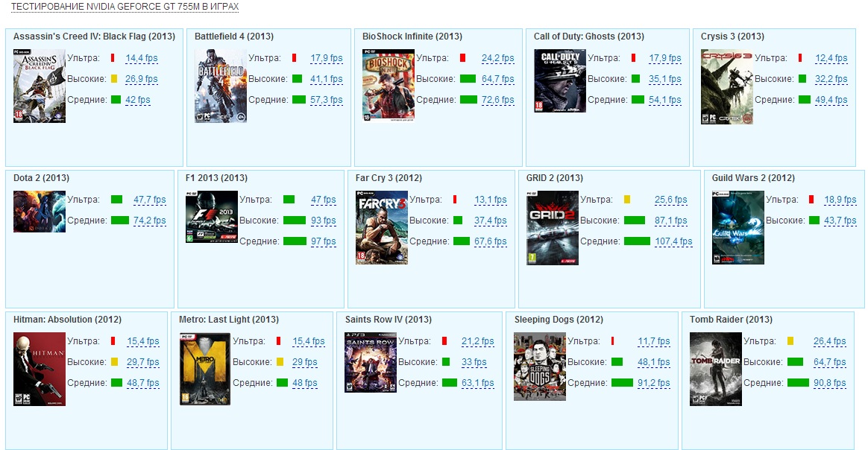Open the Crysis 3 cover image
The image size is (868, 450).
(x=727, y=86)
